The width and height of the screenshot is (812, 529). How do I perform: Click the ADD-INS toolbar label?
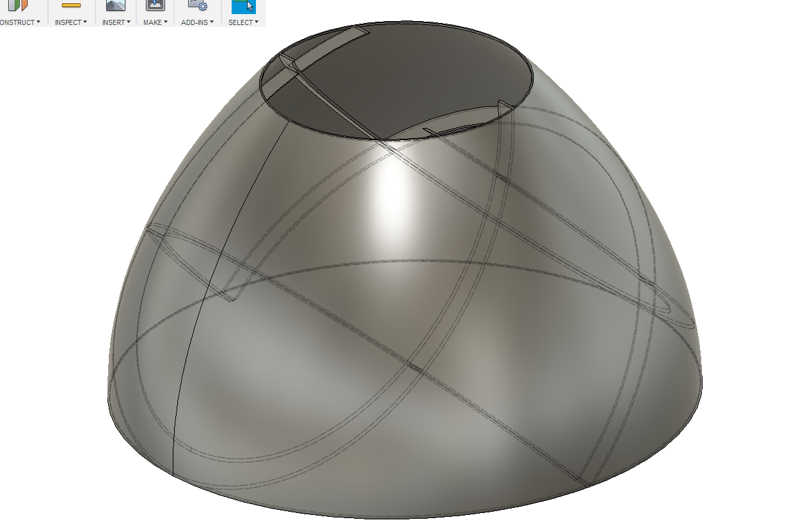pos(195,22)
